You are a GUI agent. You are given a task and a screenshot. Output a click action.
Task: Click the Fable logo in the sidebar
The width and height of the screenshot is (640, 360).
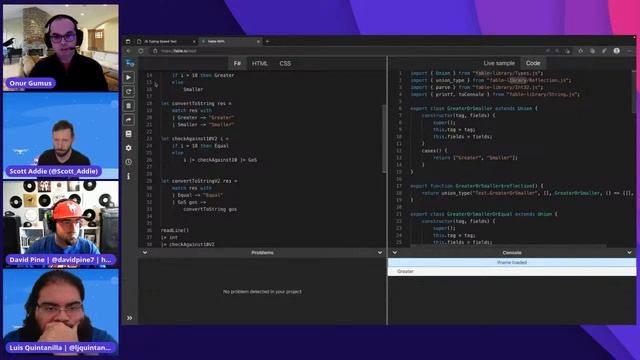pos(130,63)
